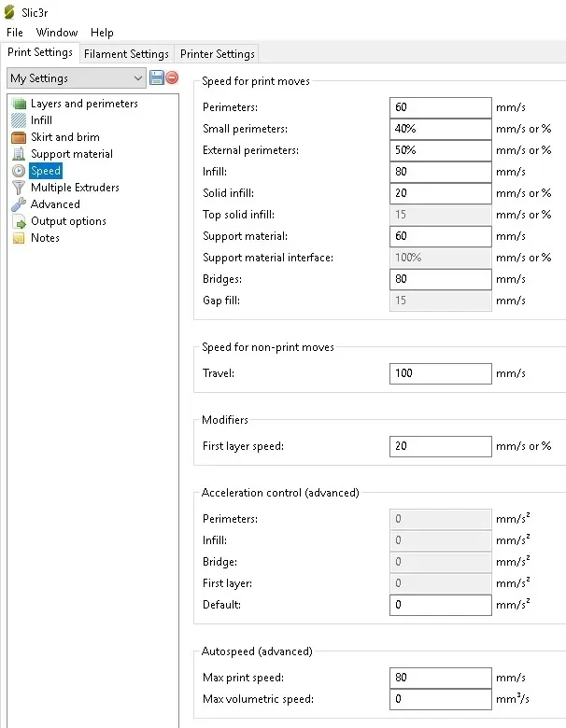Image resolution: width=566 pixels, height=728 pixels.
Task: Click the Slic3r leaf logo icon
Action: coord(9,12)
